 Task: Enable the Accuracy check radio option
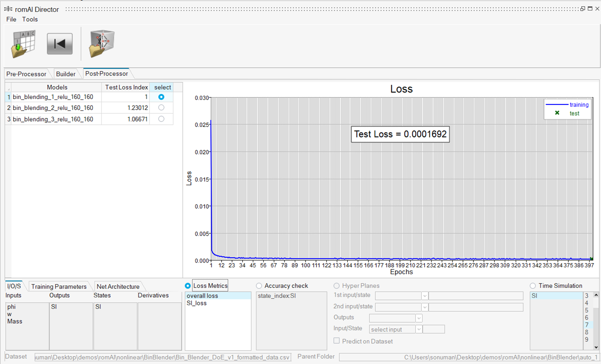click(259, 286)
